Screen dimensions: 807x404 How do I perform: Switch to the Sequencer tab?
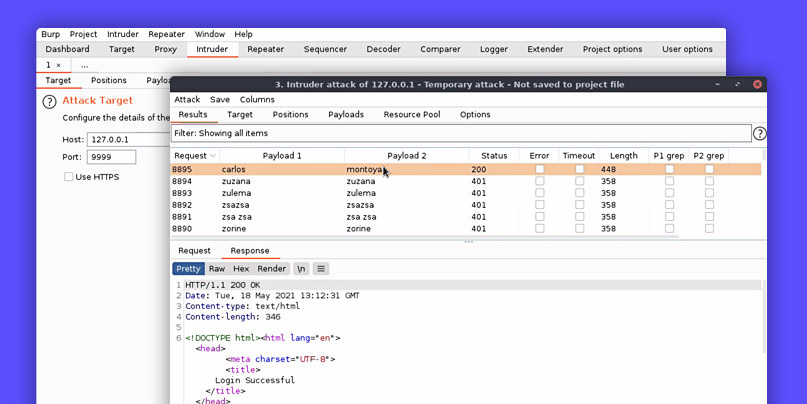(x=325, y=49)
